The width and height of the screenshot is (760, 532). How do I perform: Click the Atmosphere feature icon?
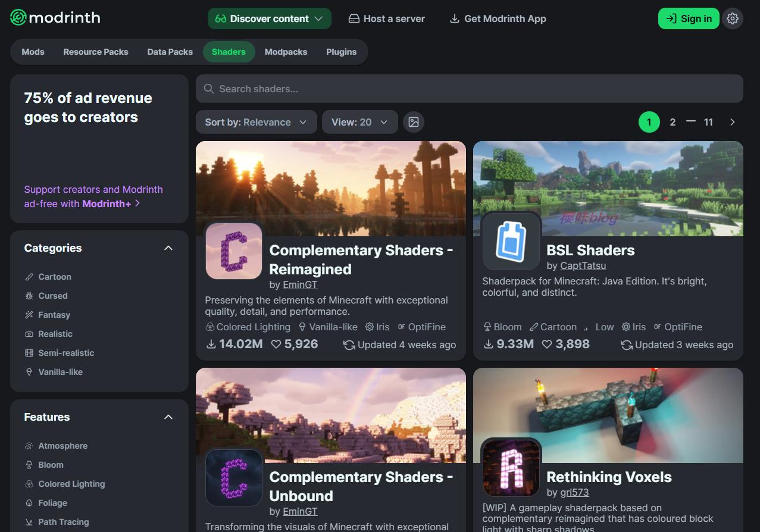pyautogui.click(x=29, y=446)
